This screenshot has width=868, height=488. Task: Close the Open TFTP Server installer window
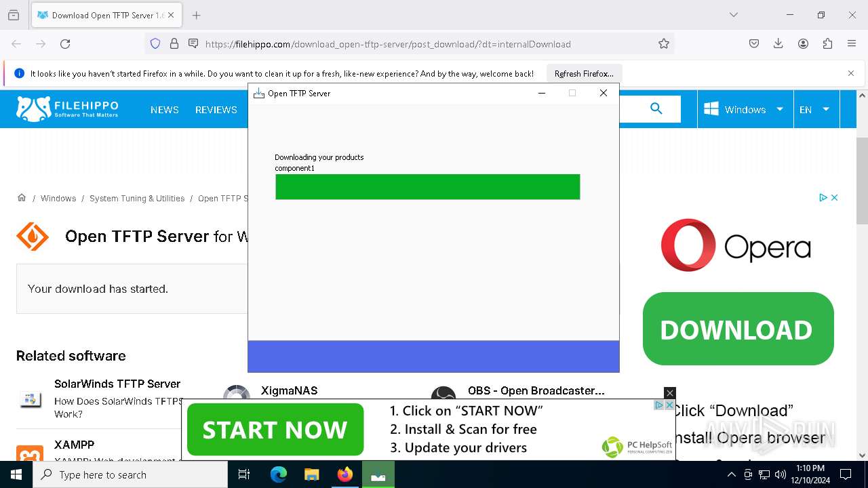pyautogui.click(x=603, y=93)
